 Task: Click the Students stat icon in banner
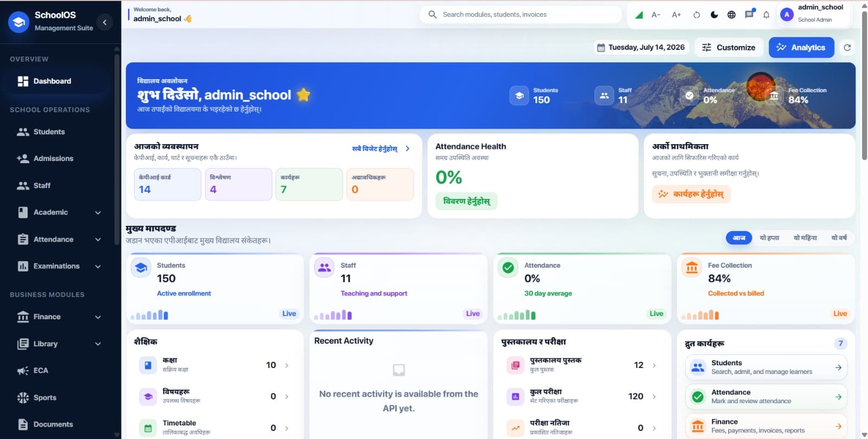pyautogui.click(x=519, y=95)
